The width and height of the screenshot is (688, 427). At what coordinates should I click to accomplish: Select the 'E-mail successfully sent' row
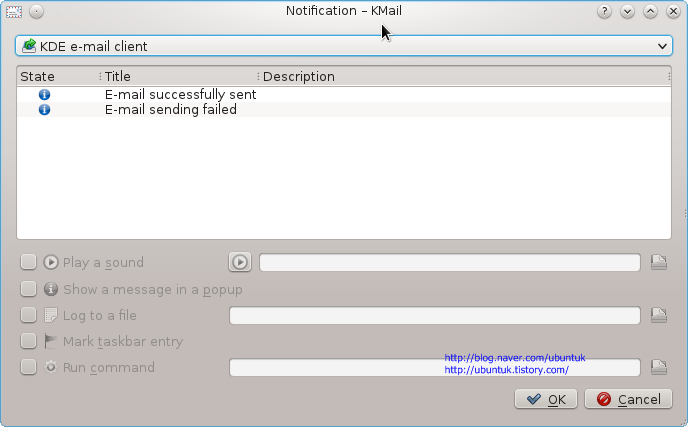(x=344, y=94)
